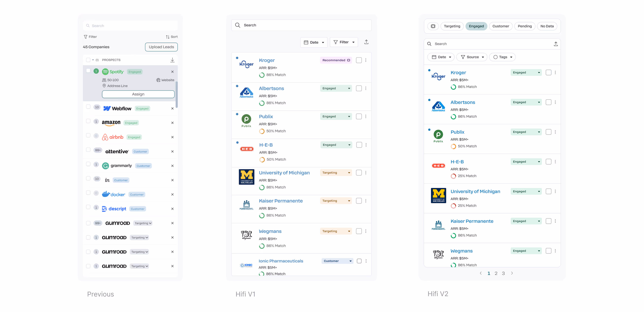Click upload icon in Hifi V2 search bar
Viewport: 644px width, 312px height.
click(556, 44)
